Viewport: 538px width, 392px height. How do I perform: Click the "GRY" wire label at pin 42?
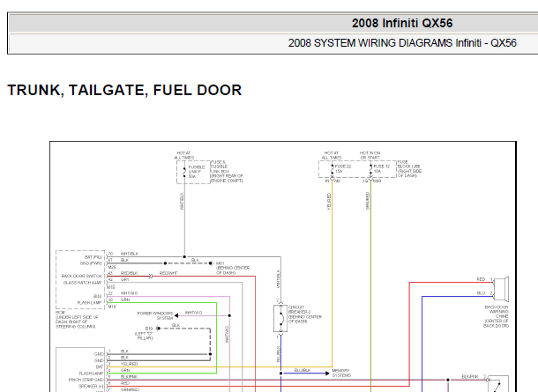click(125, 279)
